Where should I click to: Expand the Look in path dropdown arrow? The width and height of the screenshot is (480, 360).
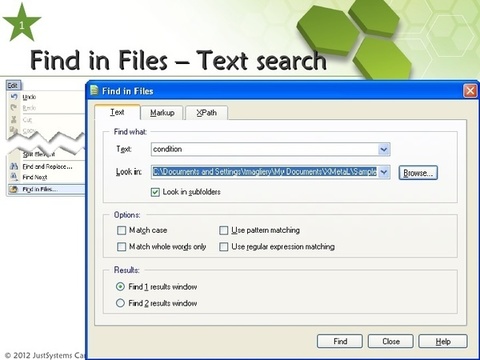(384, 172)
